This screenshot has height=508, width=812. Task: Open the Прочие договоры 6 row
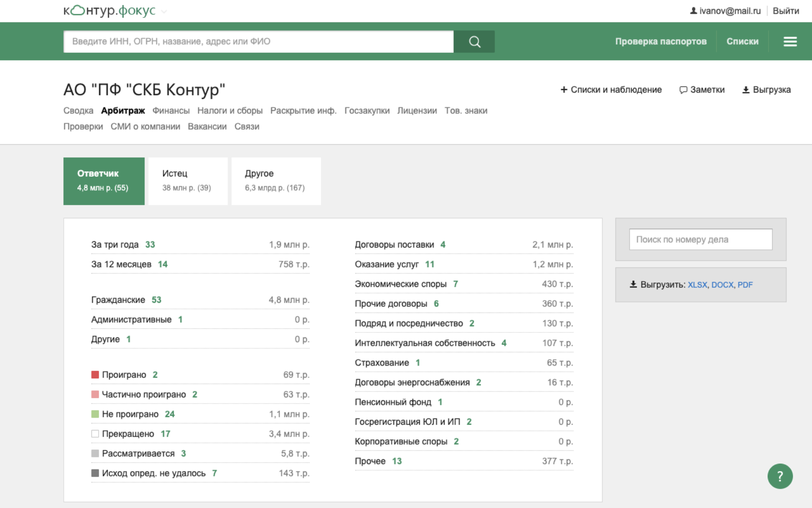464,304
